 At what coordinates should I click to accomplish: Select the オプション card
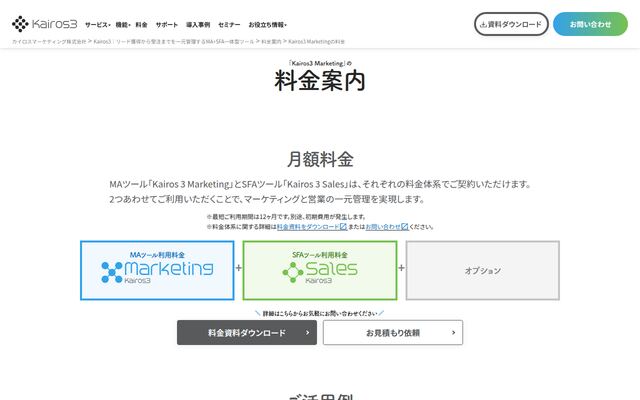(x=482, y=270)
